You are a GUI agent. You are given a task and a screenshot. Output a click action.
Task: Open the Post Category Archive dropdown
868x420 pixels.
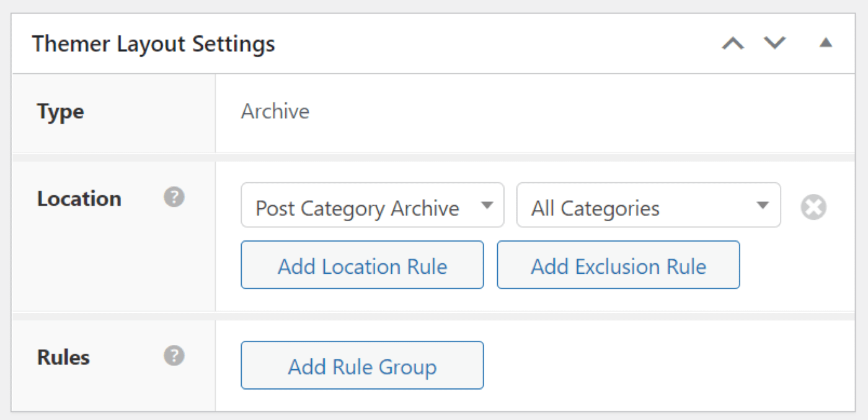[x=372, y=206]
